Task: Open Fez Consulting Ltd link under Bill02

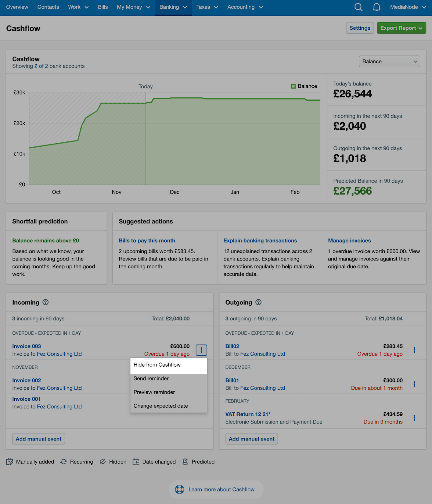Action: pyautogui.click(x=263, y=354)
